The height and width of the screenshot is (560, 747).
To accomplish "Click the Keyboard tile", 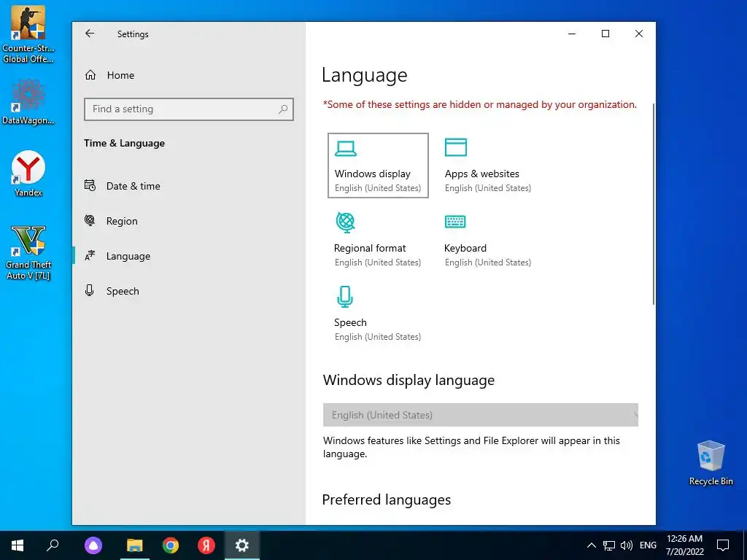I will 487,239.
